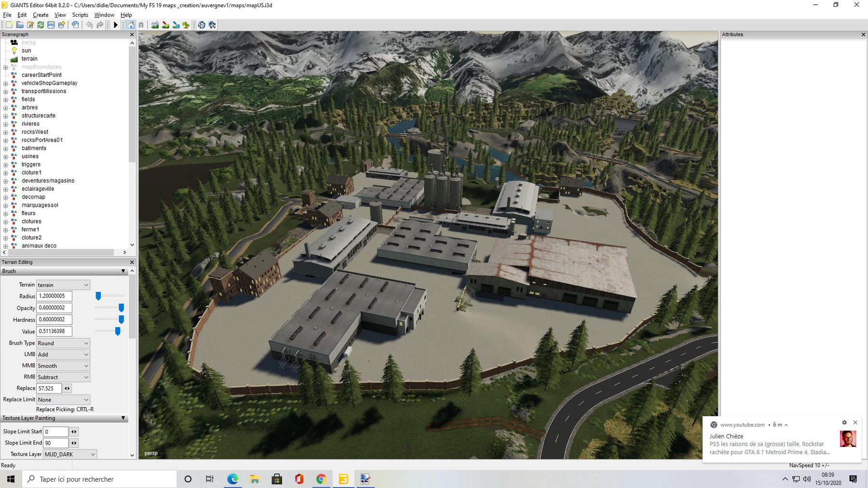The height and width of the screenshot is (488, 868).
Task: Expand the fields node in Scenegraph
Action: click(x=6, y=100)
